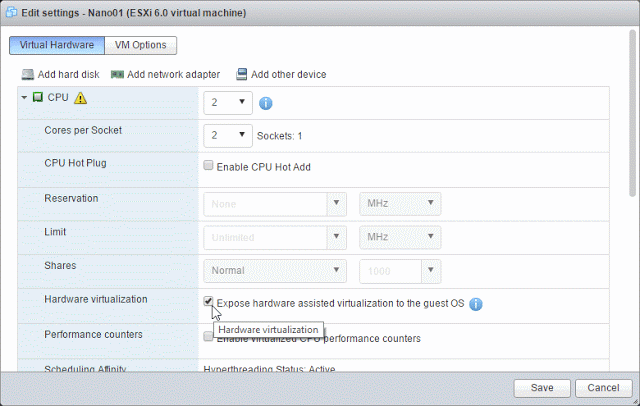The image size is (640, 406).
Task: Open the Reservation value dropdown
Action: pyautogui.click(x=336, y=204)
